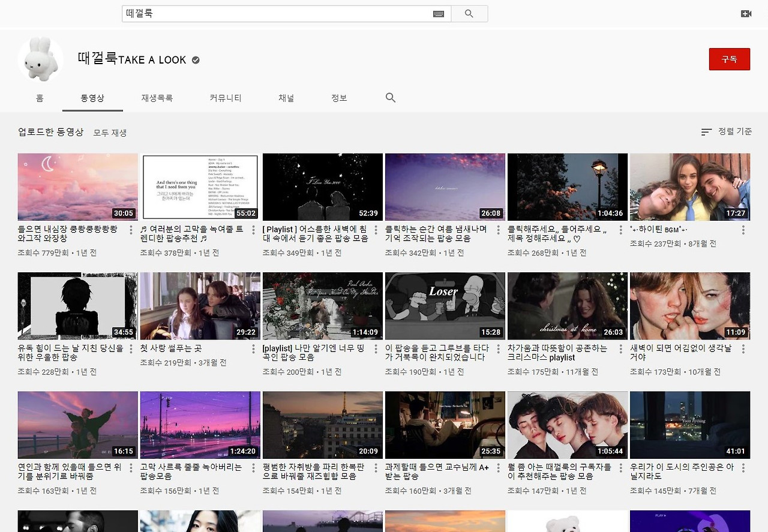This screenshot has height=532, width=768.
Task: Click the on-screen keyboard icon in search bar
Action: [438, 13]
